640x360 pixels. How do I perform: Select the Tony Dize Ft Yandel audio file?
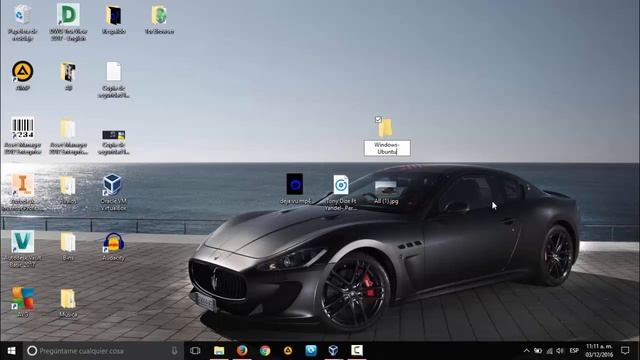click(341, 185)
